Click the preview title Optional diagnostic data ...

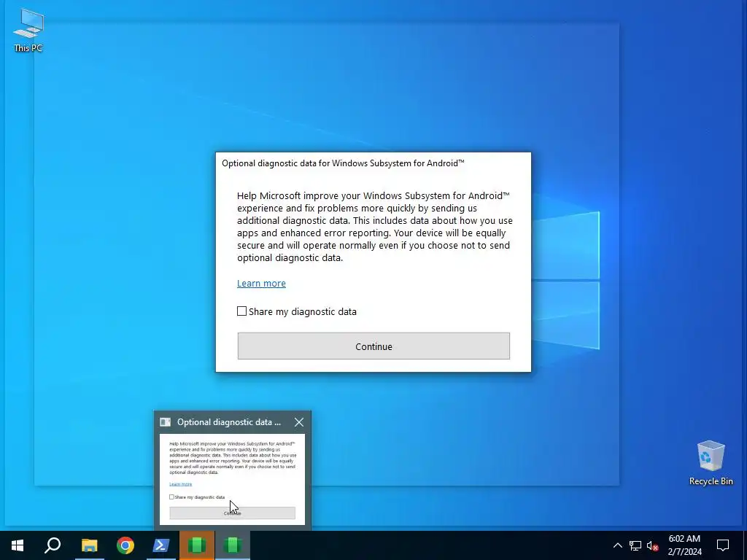[229, 422]
